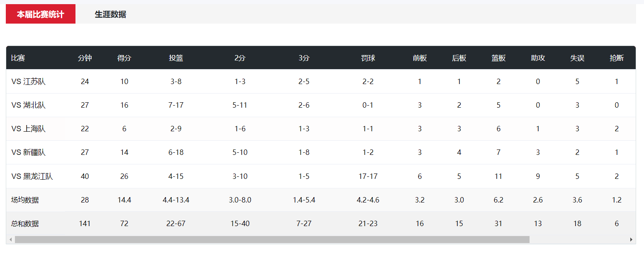Select the VS 上海队 game entry

coord(29,129)
